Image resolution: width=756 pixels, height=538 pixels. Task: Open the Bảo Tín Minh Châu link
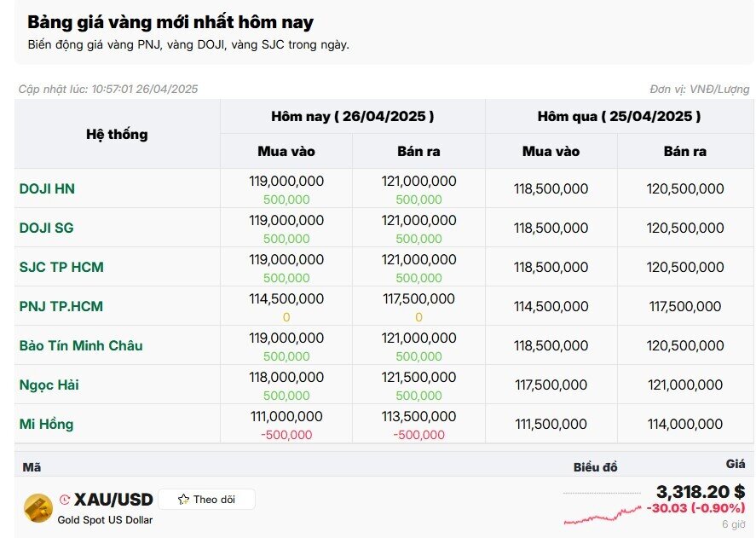[81, 345]
